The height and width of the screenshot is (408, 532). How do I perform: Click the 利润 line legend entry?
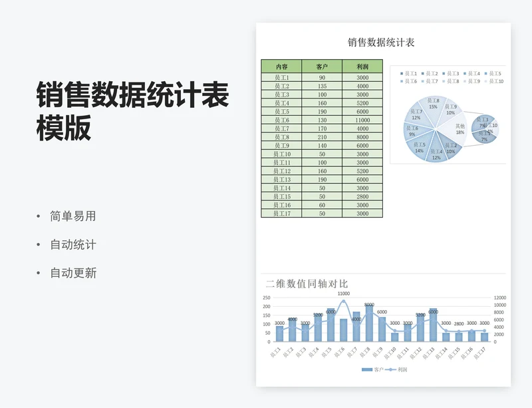click(396, 369)
